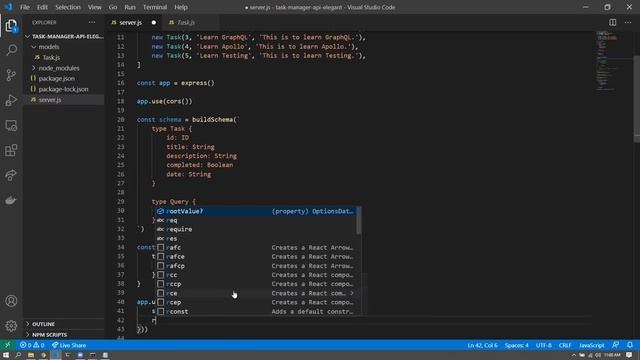Image resolution: width=640 pixels, height=360 pixels.
Task: Open the Selection menu
Action: 68,7
